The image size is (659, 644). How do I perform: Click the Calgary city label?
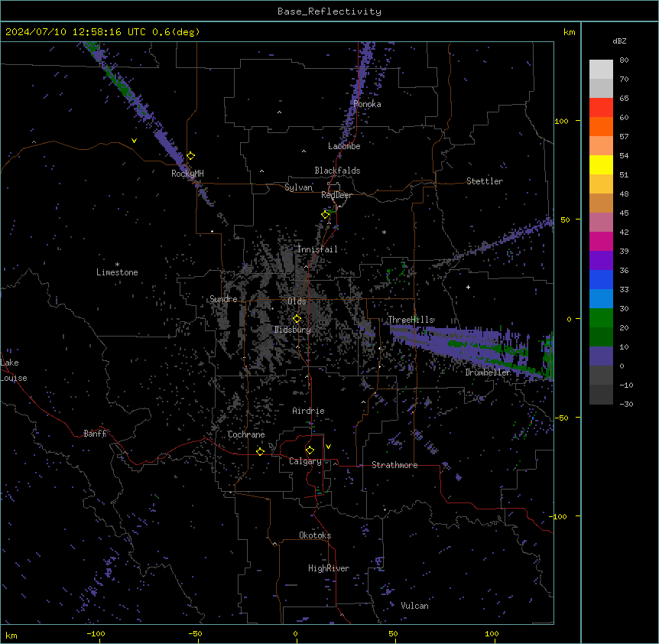(305, 461)
